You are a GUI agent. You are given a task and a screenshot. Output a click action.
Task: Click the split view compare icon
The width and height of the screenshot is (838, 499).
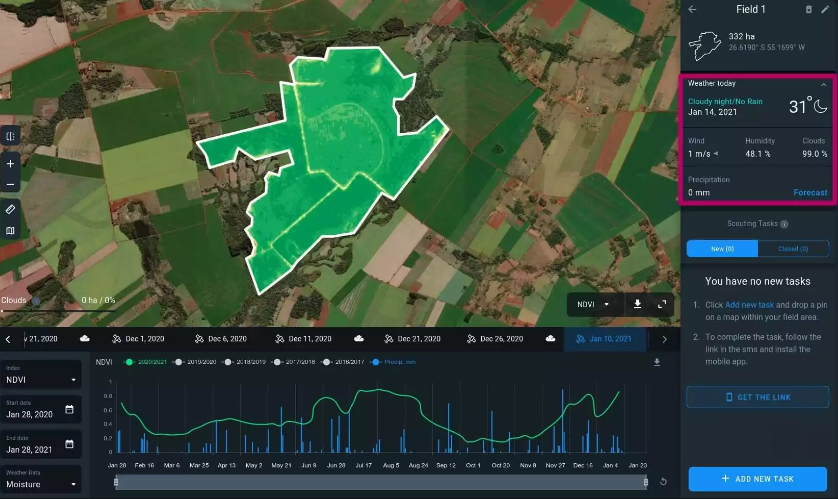coord(10,137)
